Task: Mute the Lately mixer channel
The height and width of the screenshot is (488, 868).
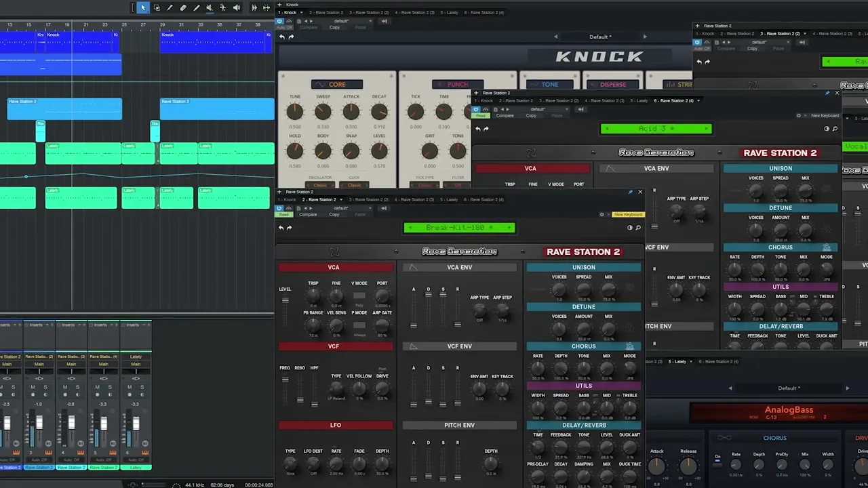Action: 130,387
